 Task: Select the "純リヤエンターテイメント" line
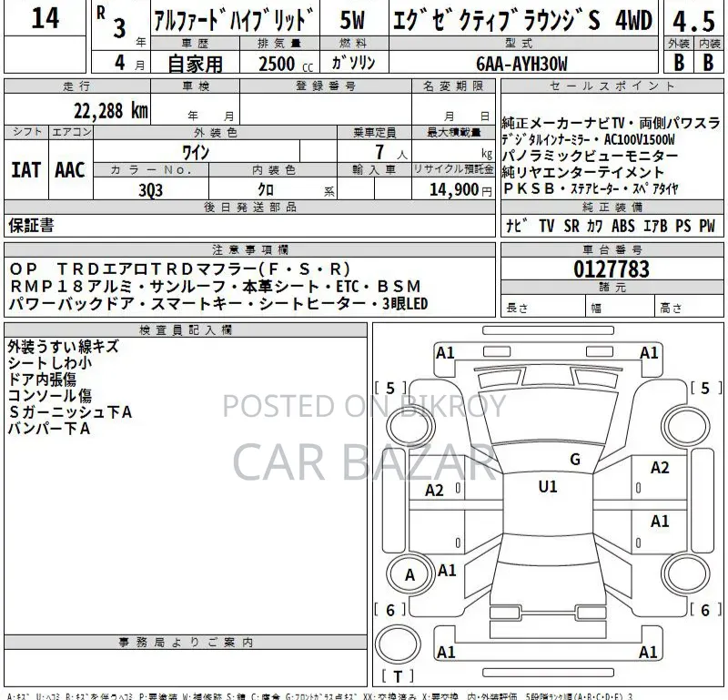pos(583,172)
